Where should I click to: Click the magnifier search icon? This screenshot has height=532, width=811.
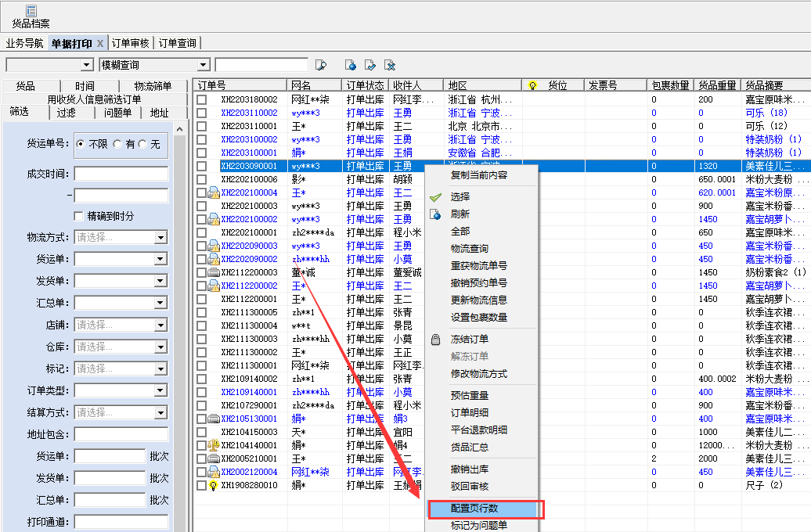point(321,65)
